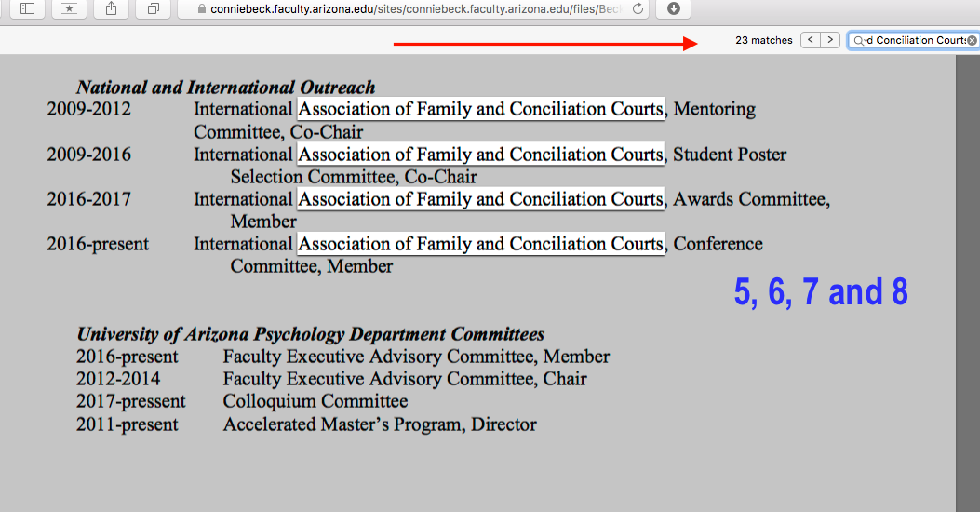Click highlighted match beside Conference
Image resolution: width=980 pixels, height=512 pixels.
(480, 244)
